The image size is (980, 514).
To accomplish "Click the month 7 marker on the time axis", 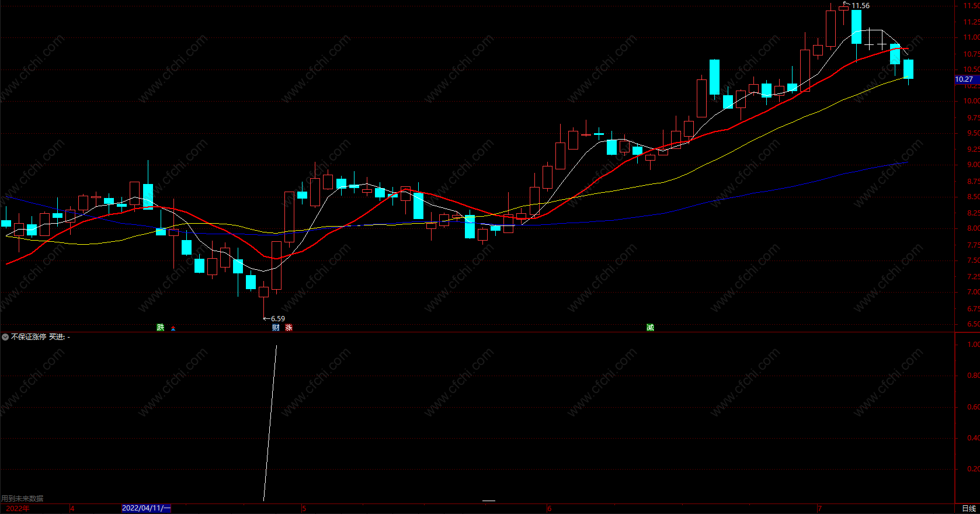I will [819, 508].
